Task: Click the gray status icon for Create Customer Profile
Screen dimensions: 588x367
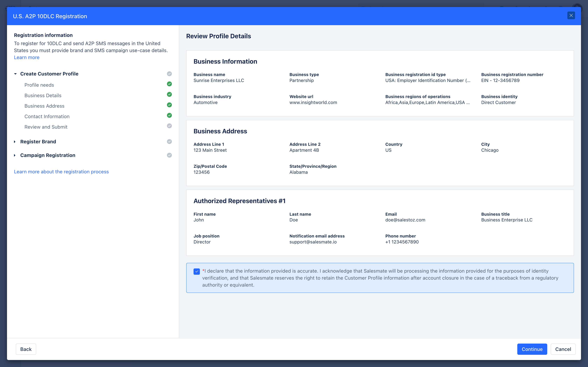Action: 169,74
